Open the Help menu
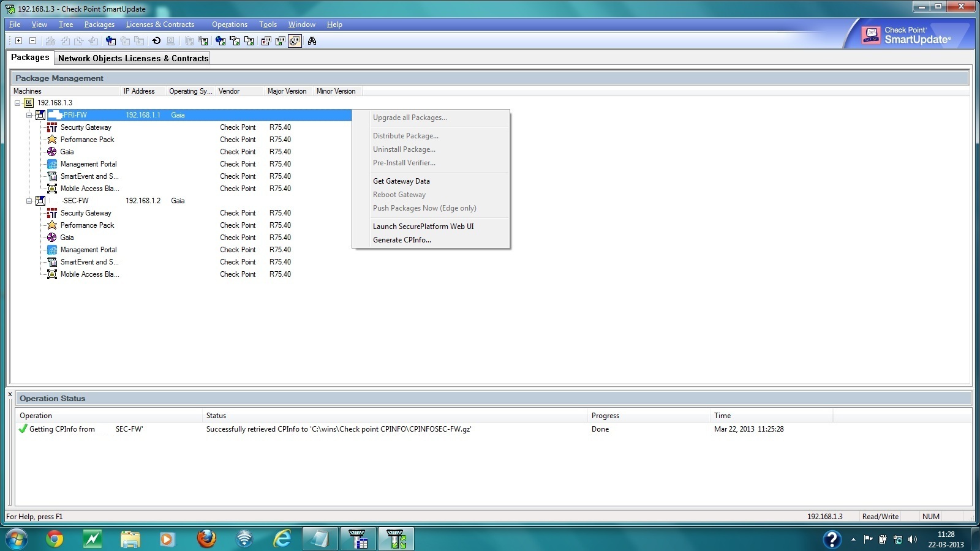This screenshot has height=551, width=980. (334, 24)
